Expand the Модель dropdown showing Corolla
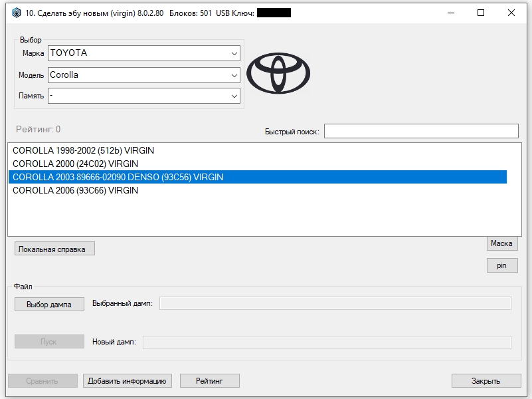The image size is (532, 399). [x=144, y=75]
